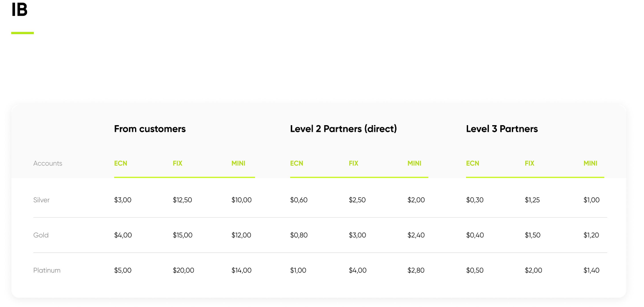The image size is (644, 307).
Task: Select the Gold account row label
Action: tap(41, 235)
